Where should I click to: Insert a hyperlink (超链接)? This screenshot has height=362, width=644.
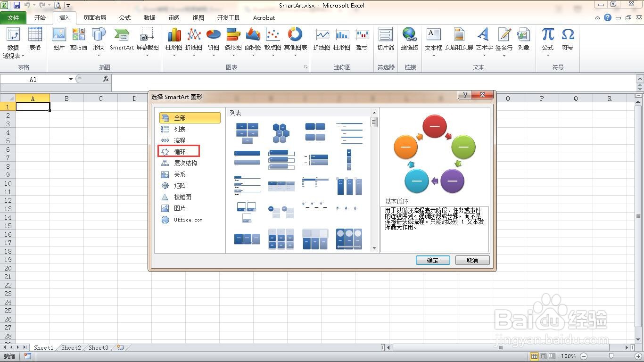pyautogui.click(x=410, y=39)
